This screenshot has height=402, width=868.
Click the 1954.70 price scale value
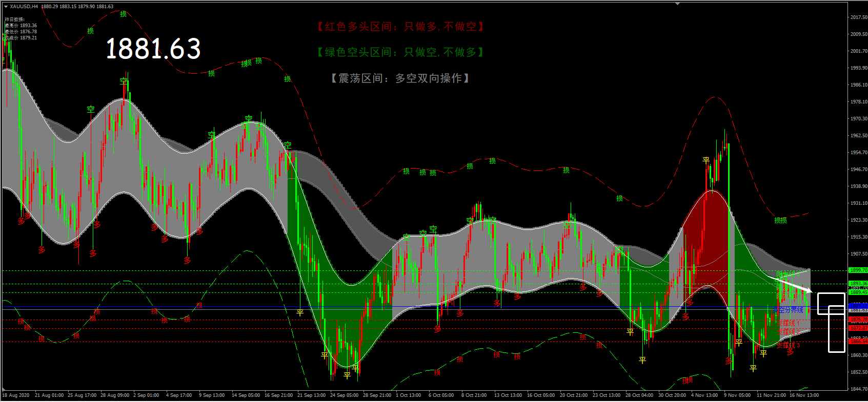[x=859, y=153]
